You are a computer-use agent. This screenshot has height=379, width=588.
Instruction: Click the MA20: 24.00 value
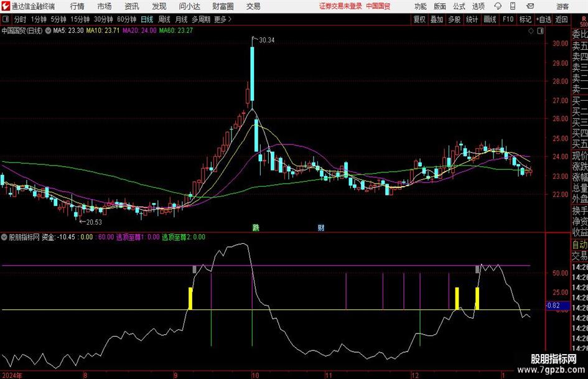pos(139,30)
